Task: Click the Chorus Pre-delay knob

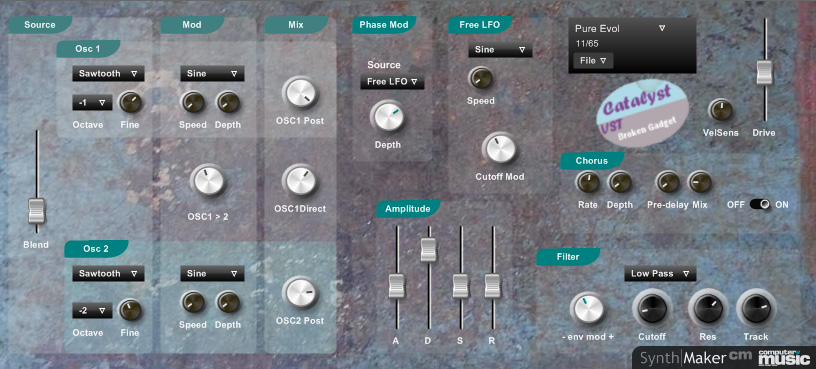Action: point(668,182)
